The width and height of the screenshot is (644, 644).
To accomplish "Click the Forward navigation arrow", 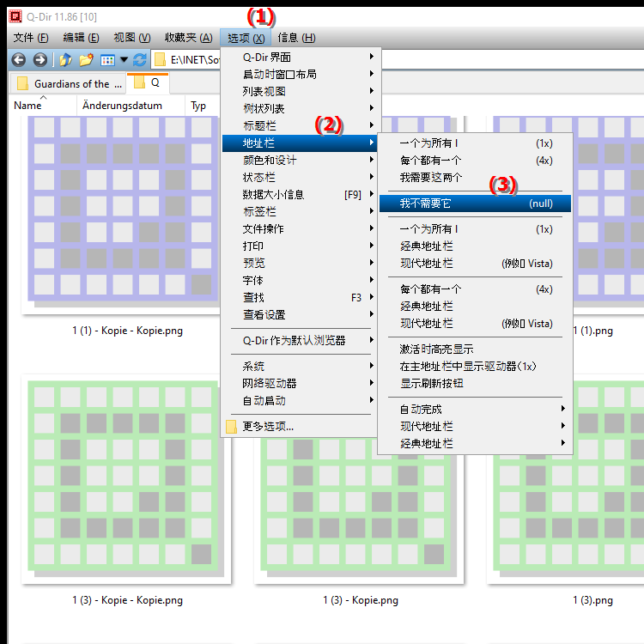I will click(39, 59).
